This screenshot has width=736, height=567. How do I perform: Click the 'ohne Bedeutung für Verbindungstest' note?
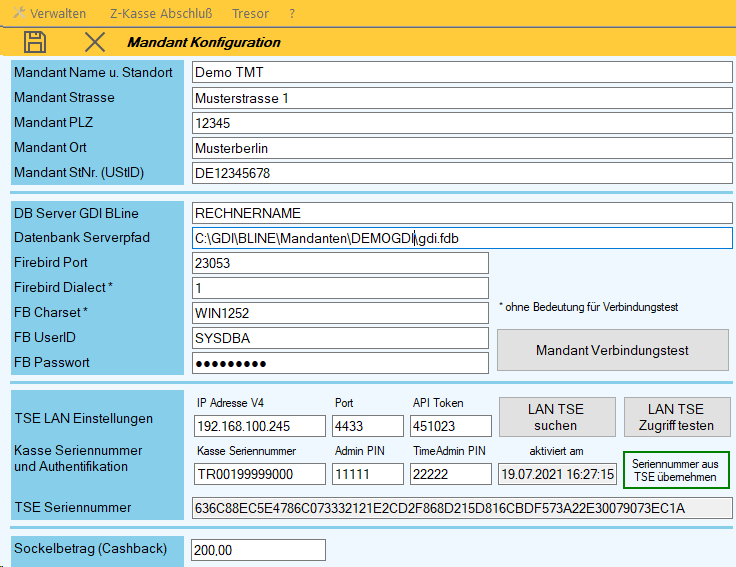[589, 307]
